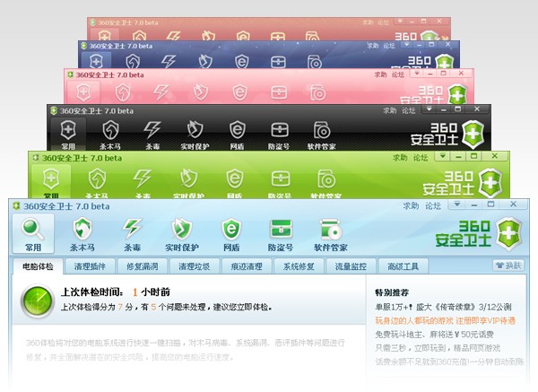Click the e-shield icon in pink window
Viewport: 538px width, 392px height.
[x=239, y=92]
